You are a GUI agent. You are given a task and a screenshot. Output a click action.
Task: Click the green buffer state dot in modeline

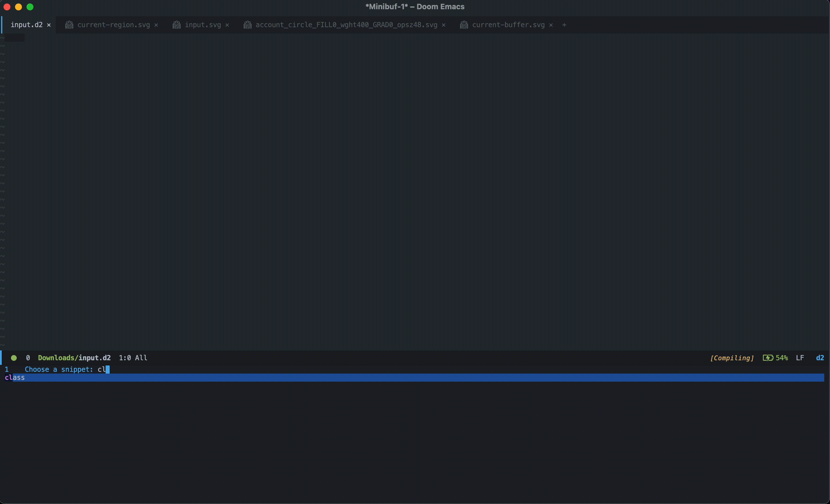(14, 358)
